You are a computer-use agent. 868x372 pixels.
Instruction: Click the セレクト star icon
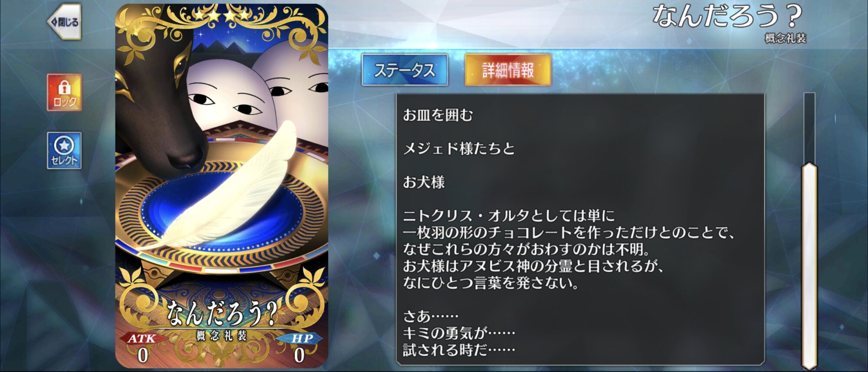pyautogui.click(x=64, y=150)
